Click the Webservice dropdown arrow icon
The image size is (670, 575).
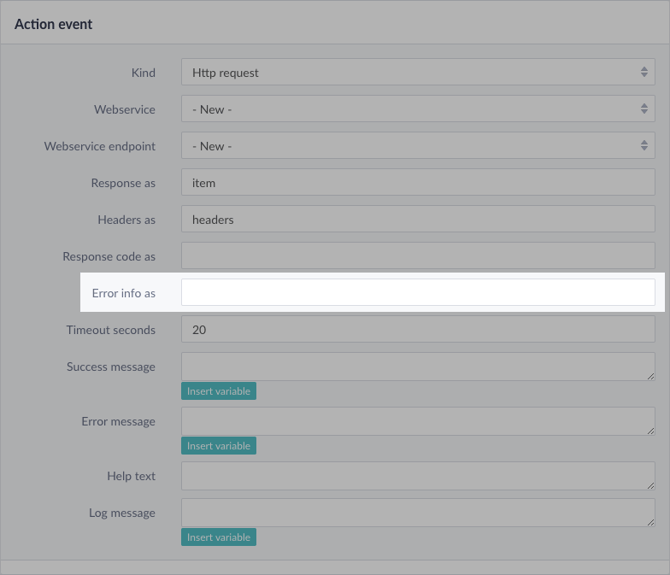coord(644,109)
